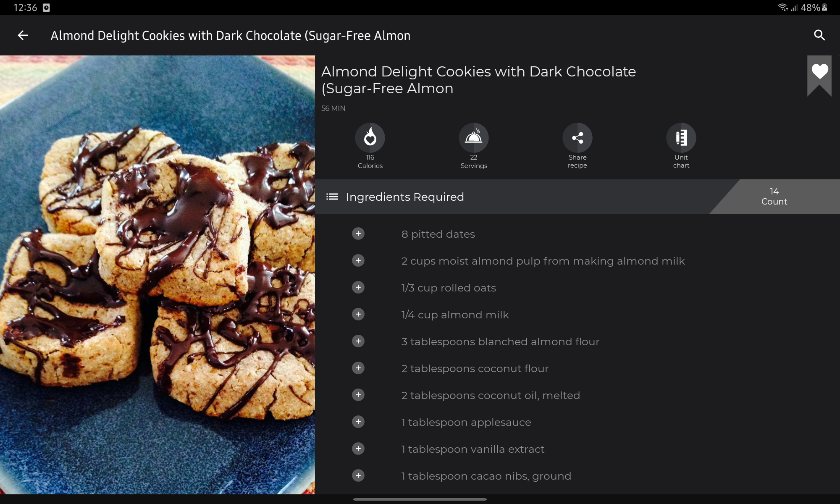840x504 pixels.
Task: Tap the bottom navigation handle bar
Action: [x=420, y=499]
